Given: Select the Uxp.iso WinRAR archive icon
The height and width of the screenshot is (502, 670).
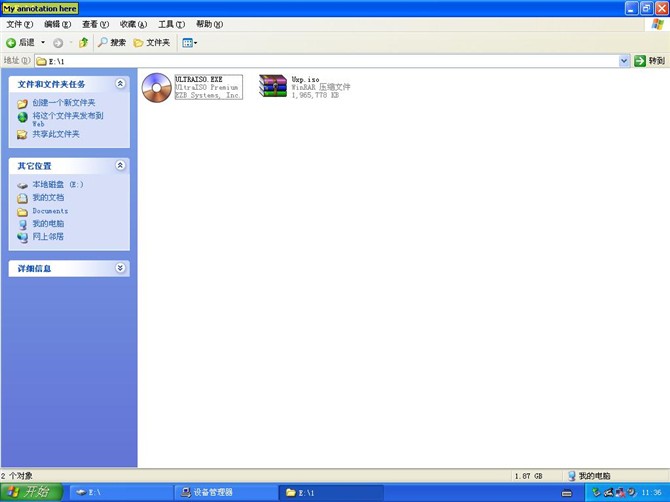Looking at the screenshot, I should click(x=272, y=87).
